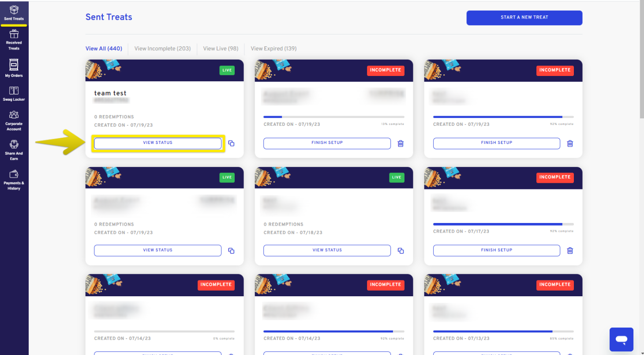Click the 0% complete progress bar
The image size is (644, 355).
(x=165, y=331)
